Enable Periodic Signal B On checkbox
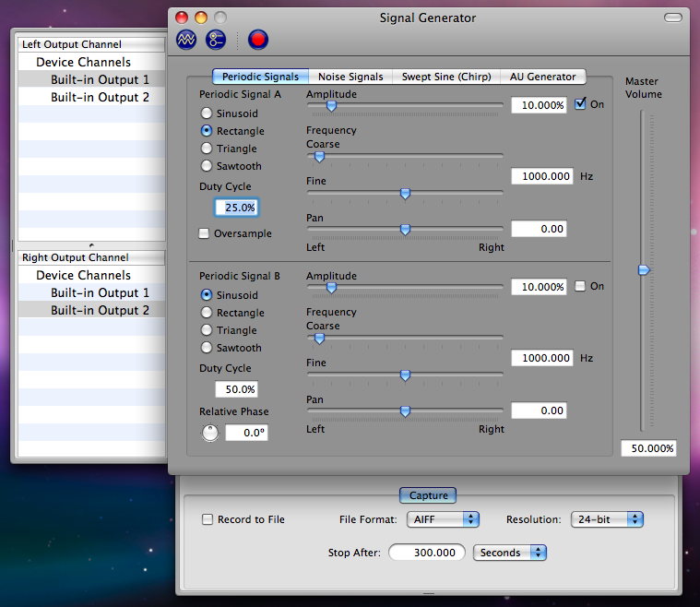The height and width of the screenshot is (607, 700). point(580,286)
